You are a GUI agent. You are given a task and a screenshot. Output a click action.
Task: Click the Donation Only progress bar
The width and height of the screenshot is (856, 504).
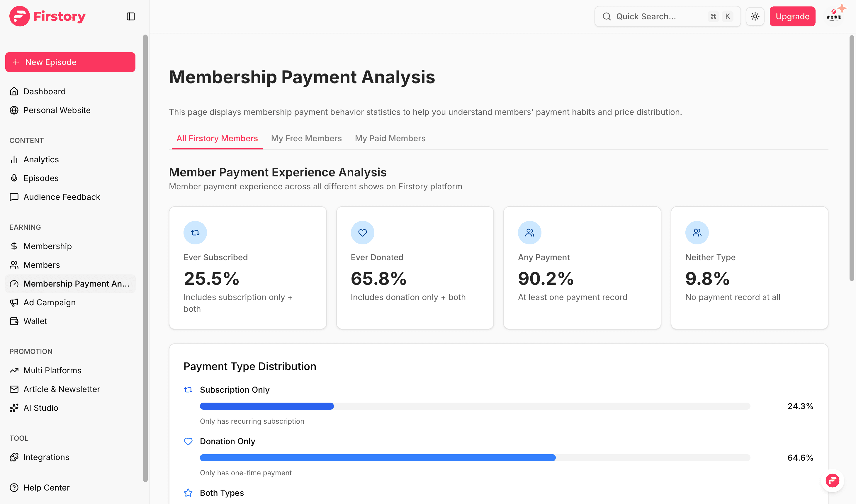(x=475, y=458)
